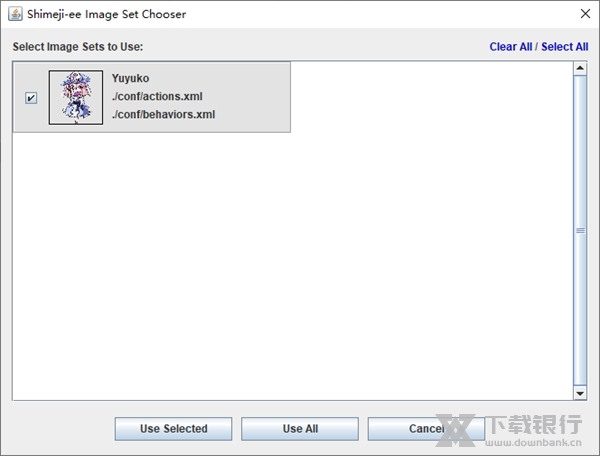The image size is (600, 456).
Task: Click the ./conf/behaviors.xml path text
Action: point(163,114)
